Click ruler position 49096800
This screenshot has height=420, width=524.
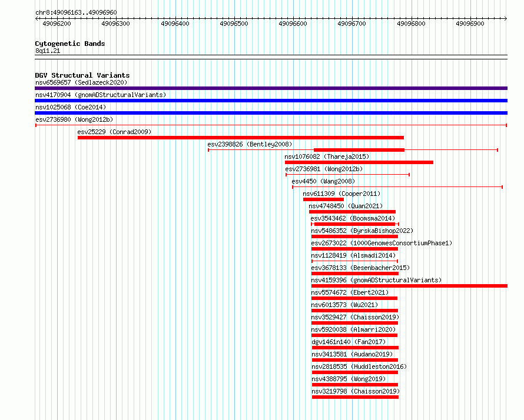click(x=411, y=24)
